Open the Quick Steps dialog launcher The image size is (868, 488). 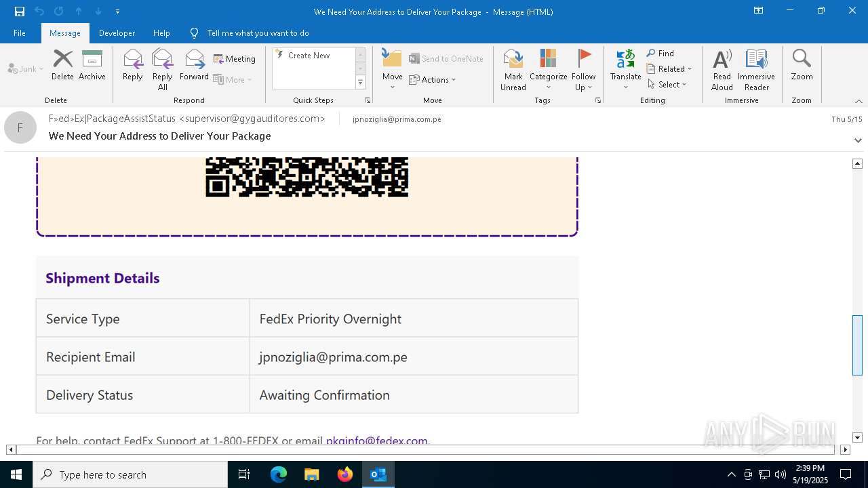368,100
